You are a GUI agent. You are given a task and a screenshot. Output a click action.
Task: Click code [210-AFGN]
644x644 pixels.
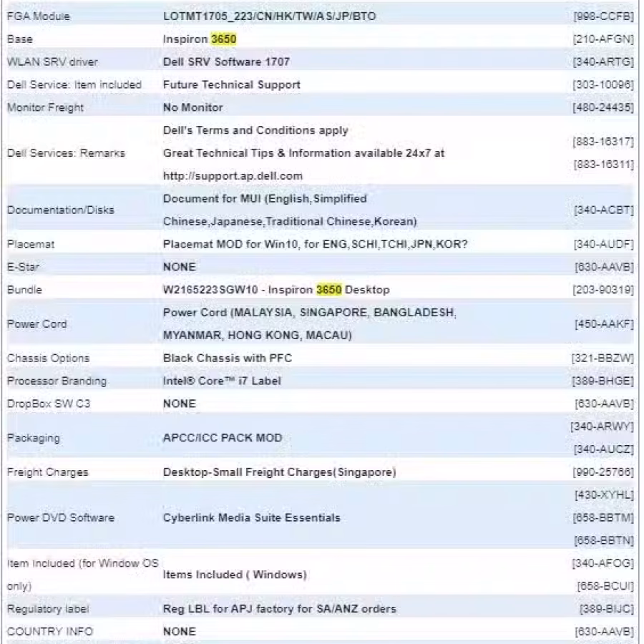(603, 39)
